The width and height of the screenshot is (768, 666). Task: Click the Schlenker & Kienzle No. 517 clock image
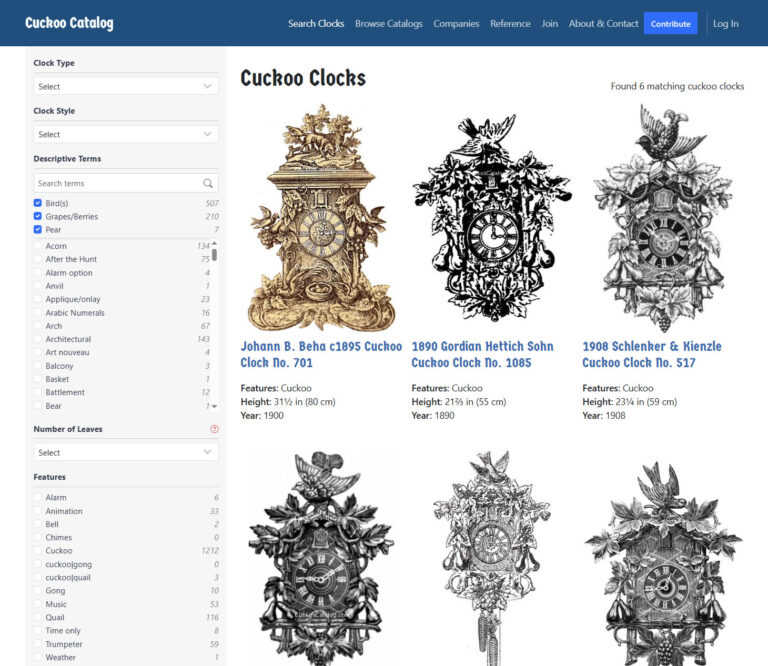coord(663,217)
